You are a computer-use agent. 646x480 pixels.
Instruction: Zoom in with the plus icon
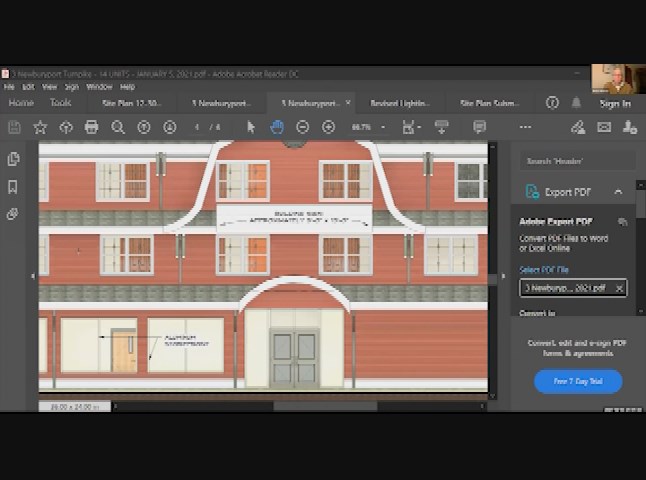click(x=328, y=127)
